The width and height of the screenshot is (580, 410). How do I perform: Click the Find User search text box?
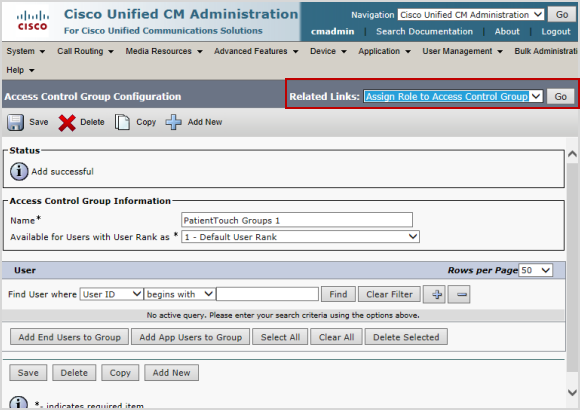coord(267,294)
